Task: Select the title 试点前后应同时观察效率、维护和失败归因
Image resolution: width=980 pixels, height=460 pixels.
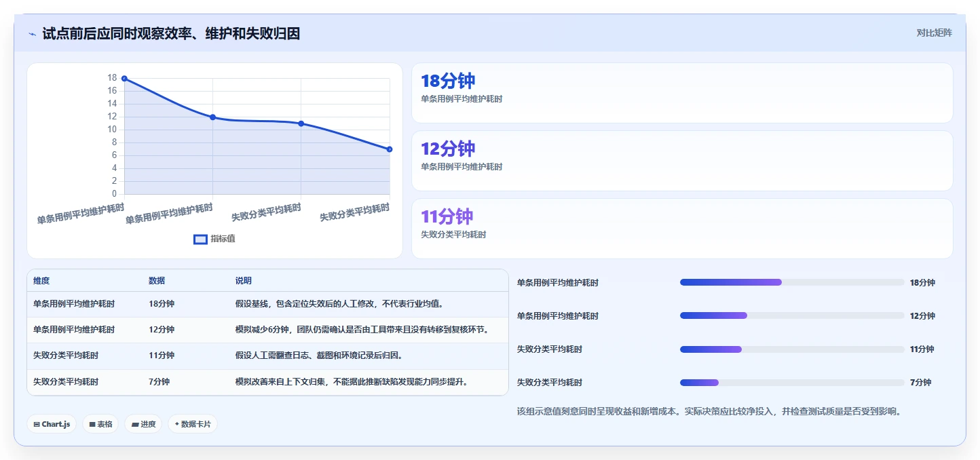Action: tap(171, 33)
